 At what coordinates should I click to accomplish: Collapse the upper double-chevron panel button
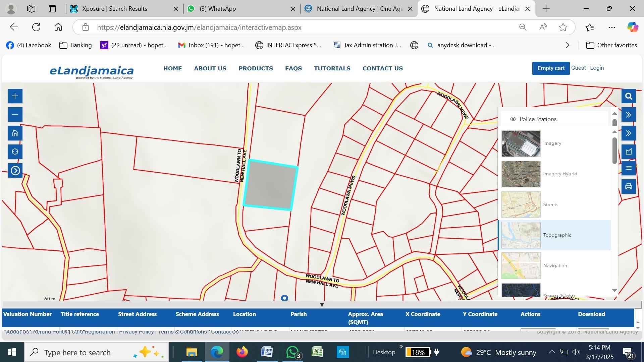click(629, 115)
